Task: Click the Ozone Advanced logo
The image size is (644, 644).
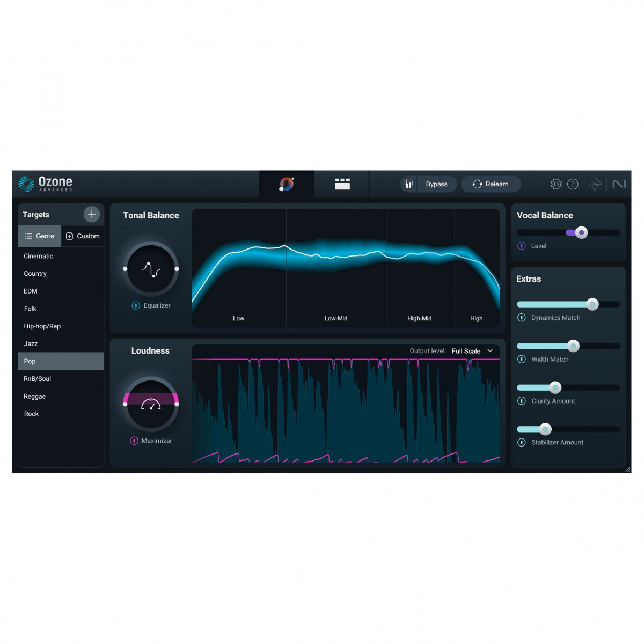Action: (45, 183)
